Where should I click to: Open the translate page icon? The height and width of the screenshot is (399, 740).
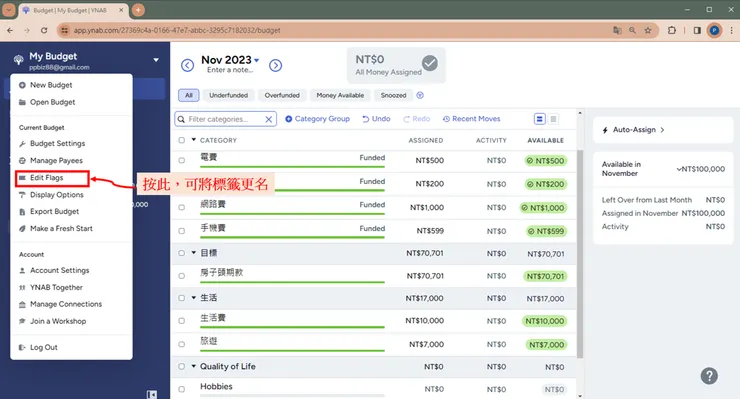pyautogui.click(x=617, y=30)
